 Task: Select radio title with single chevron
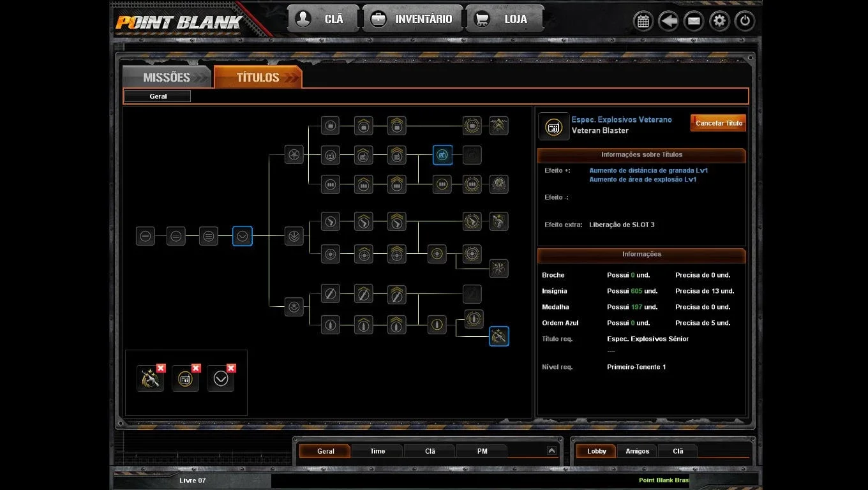pyautogui.click(x=364, y=154)
